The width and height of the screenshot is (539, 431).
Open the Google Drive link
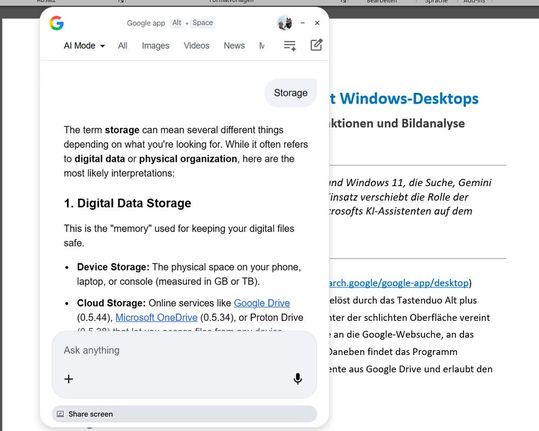[262, 303]
